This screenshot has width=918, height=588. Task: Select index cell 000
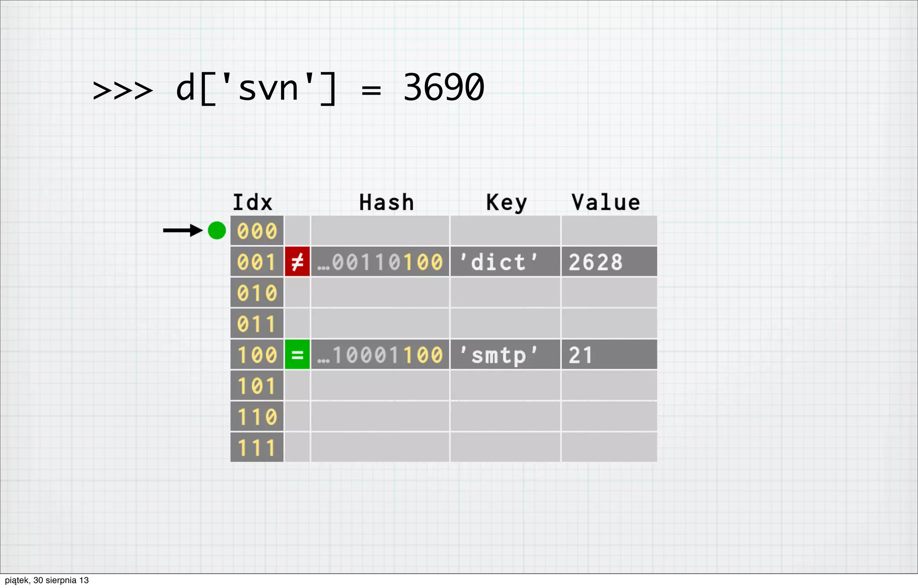pos(257,231)
